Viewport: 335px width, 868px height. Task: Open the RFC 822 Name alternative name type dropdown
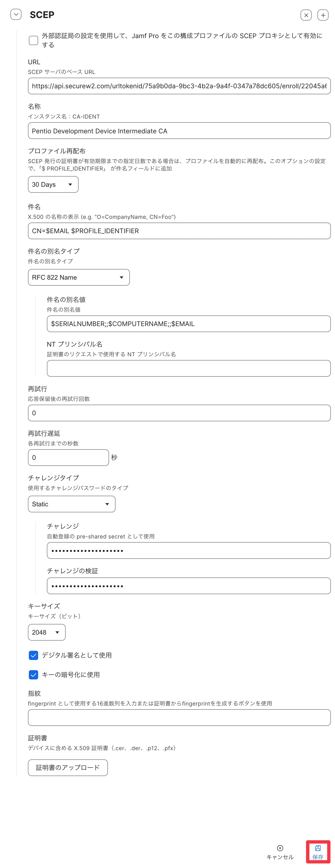click(x=78, y=277)
